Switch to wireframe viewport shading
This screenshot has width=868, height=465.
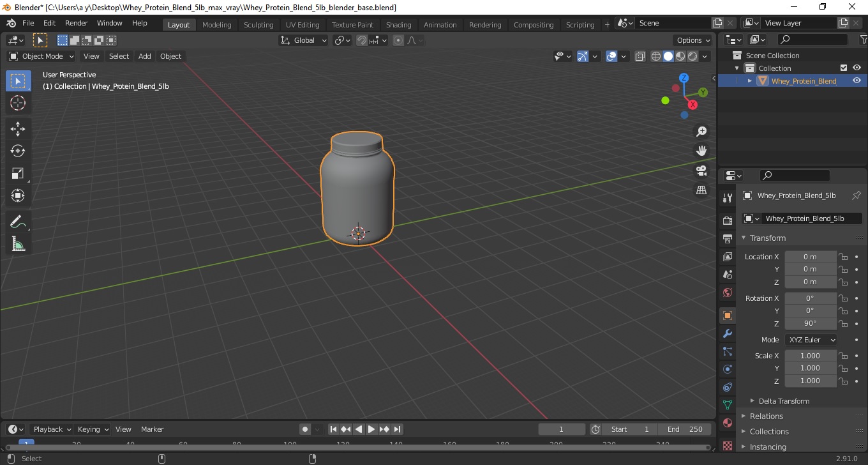click(x=655, y=56)
